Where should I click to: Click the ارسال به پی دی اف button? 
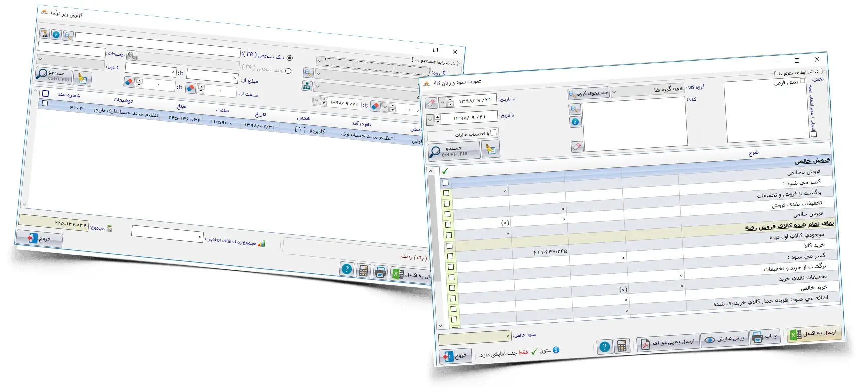[667, 343]
